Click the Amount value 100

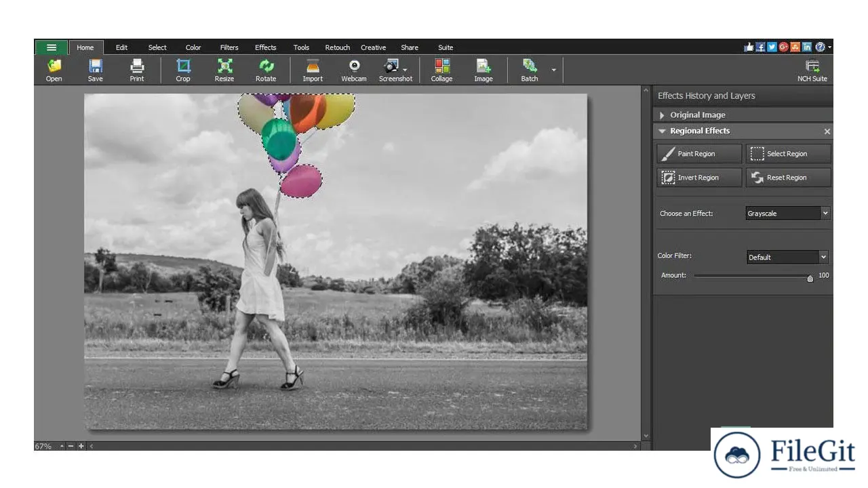point(824,275)
